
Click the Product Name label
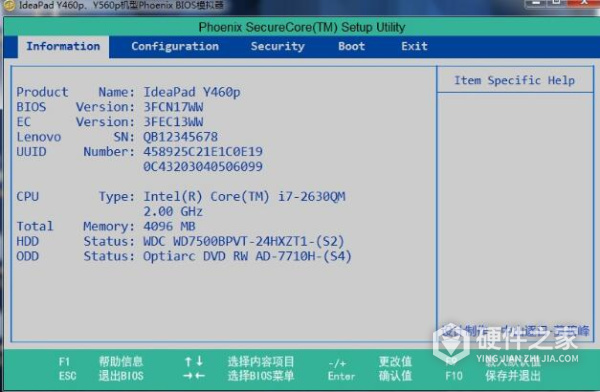(75, 92)
